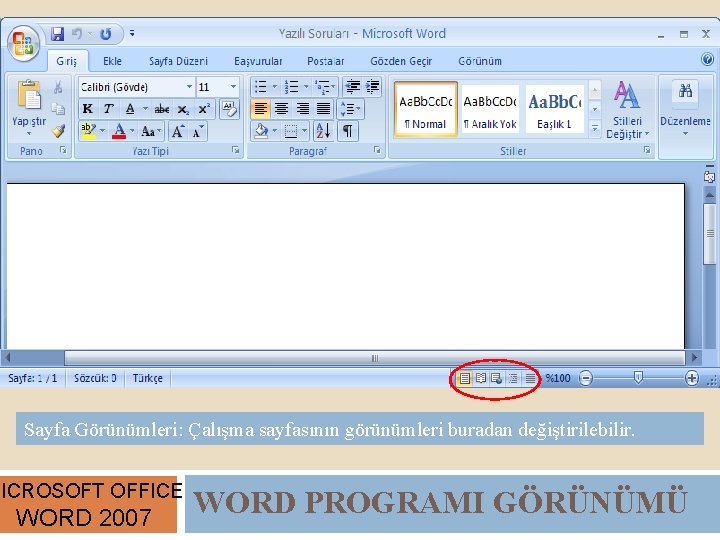The width and height of the screenshot is (720, 540).
Task: Zoom out with the minus button
Action: 585,378
